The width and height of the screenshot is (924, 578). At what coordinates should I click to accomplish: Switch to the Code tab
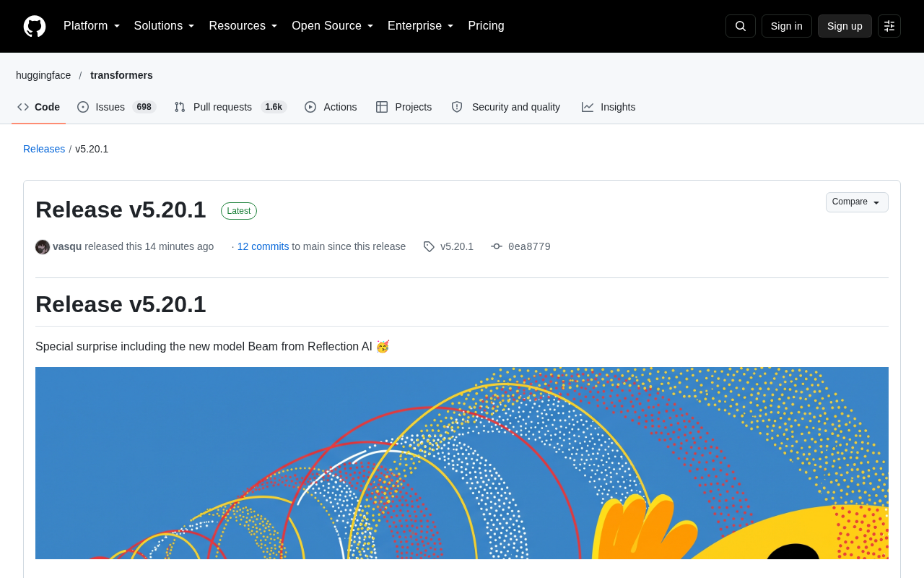pos(39,107)
